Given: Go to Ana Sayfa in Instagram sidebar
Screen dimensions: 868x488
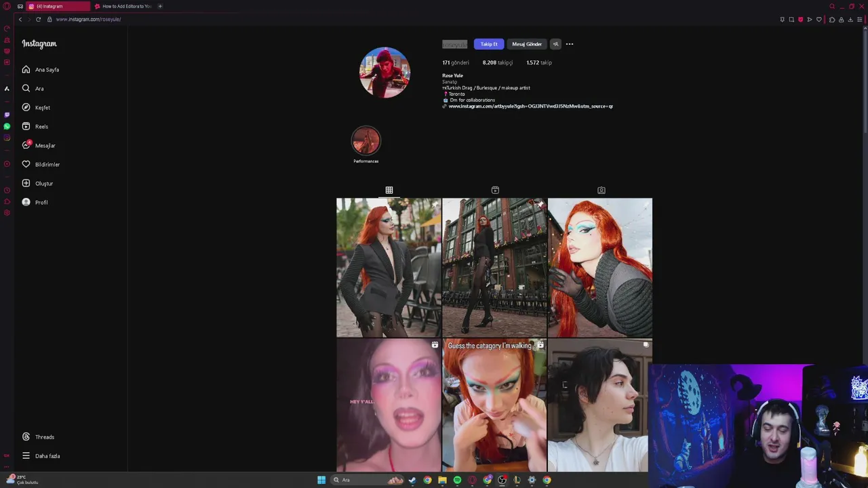Looking at the screenshot, I should [x=41, y=70].
